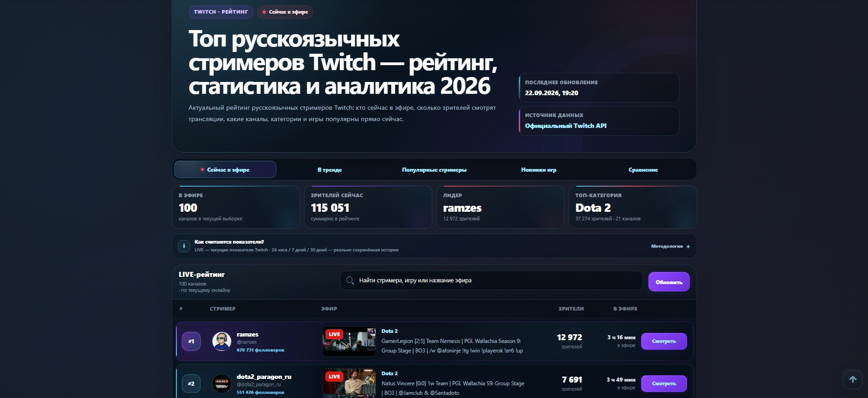This screenshot has width=868, height=398.
Task: Click the '115 051' viewers count
Action: click(x=330, y=208)
